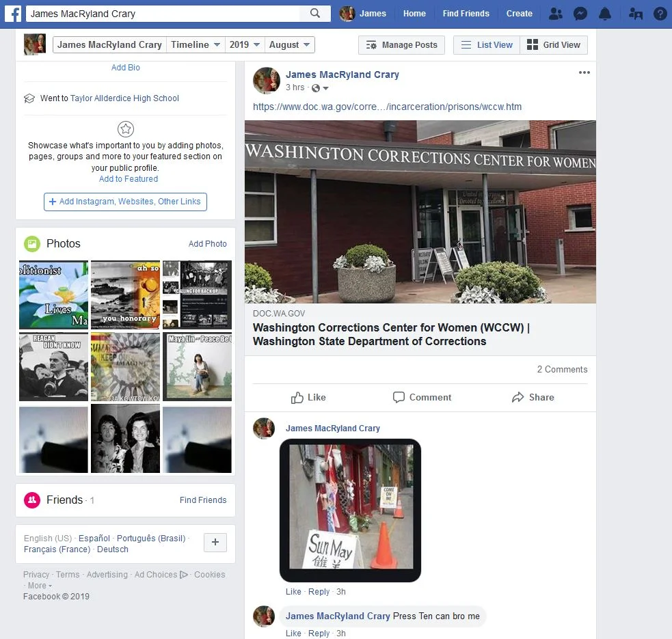This screenshot has width=672, height=639.
Task: Click the Like thumbs-up on the post
Action: (308, 398)
